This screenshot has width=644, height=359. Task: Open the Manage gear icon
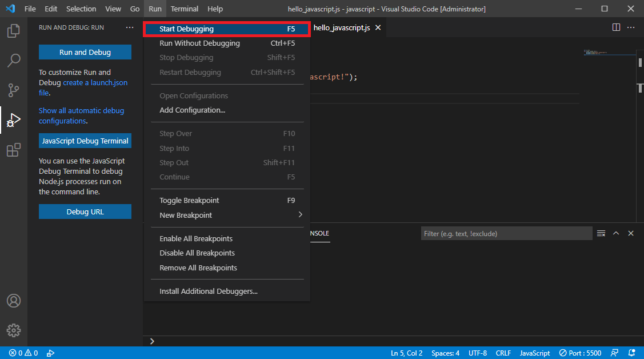click(14, 330)
